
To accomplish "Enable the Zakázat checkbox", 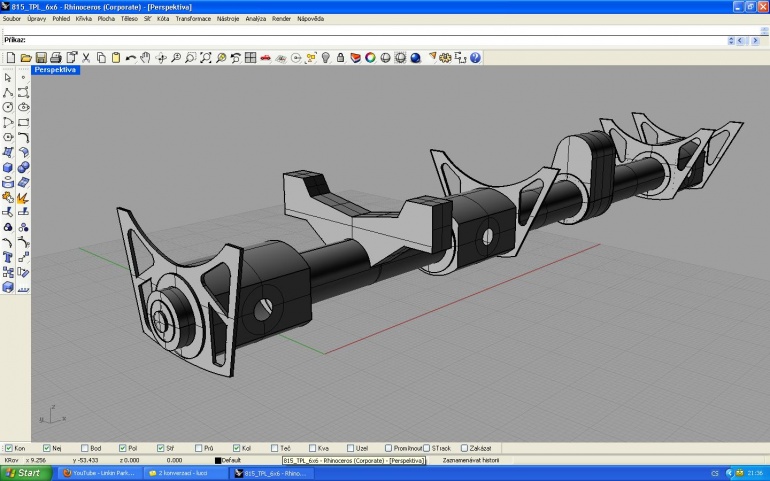I will (464, 448).
